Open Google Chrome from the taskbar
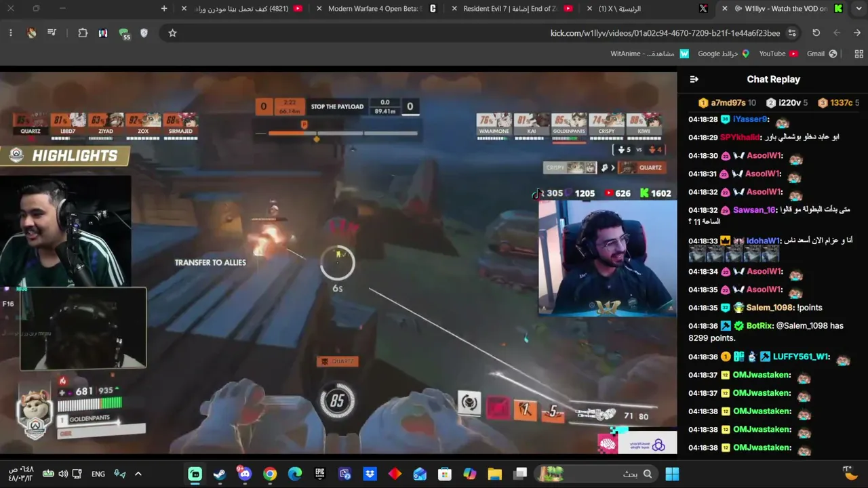The height and width of the screenshot is (488, 868). pyautogui.click(x=270, y=474)
